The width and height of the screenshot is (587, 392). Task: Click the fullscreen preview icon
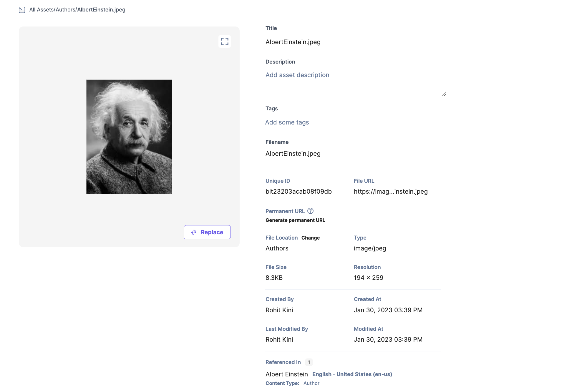pyautogui.click(x=224, y=41)
